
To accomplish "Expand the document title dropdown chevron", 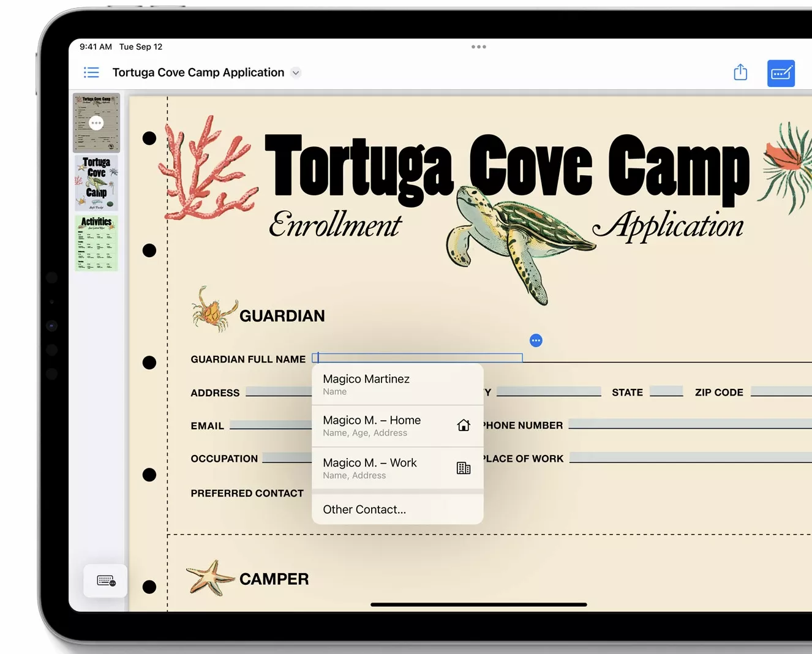I will [296, 73].
